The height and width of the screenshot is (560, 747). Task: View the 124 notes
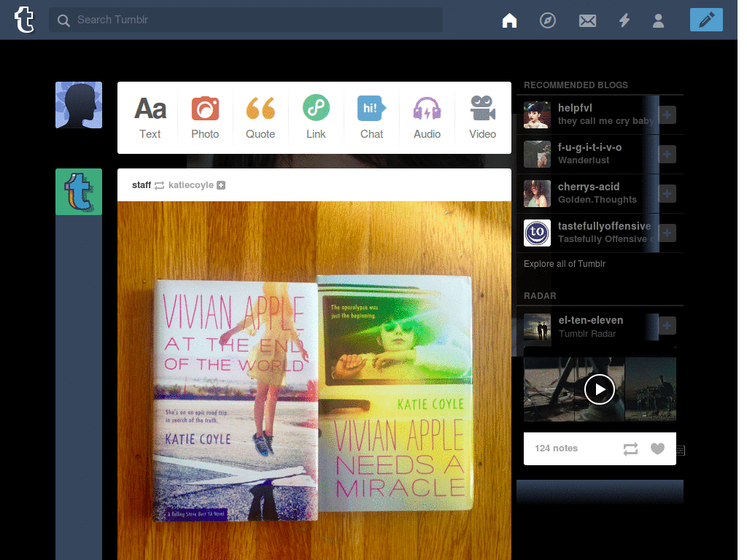click(x=556, y=448)
